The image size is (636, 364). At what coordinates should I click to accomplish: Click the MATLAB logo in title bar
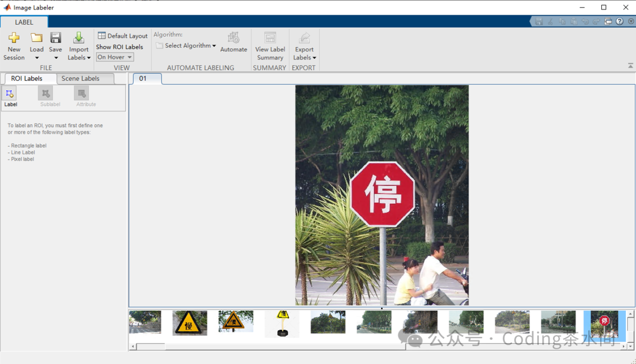pyautogui.click(x=7, y=7)
